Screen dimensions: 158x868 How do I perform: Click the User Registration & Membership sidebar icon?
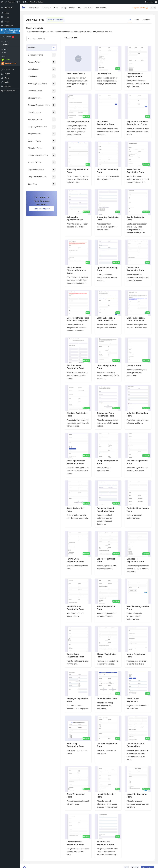click(2, 30)
